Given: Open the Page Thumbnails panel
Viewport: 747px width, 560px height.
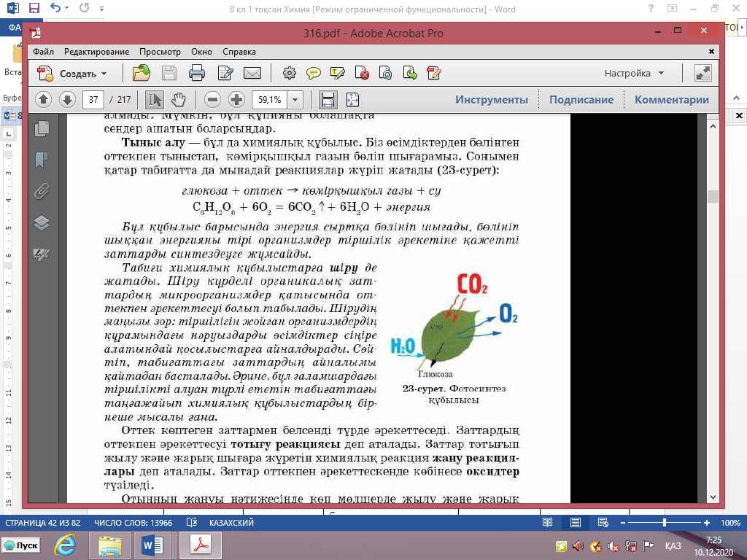Looking at the screenshot, I should [x=42, y=128].
